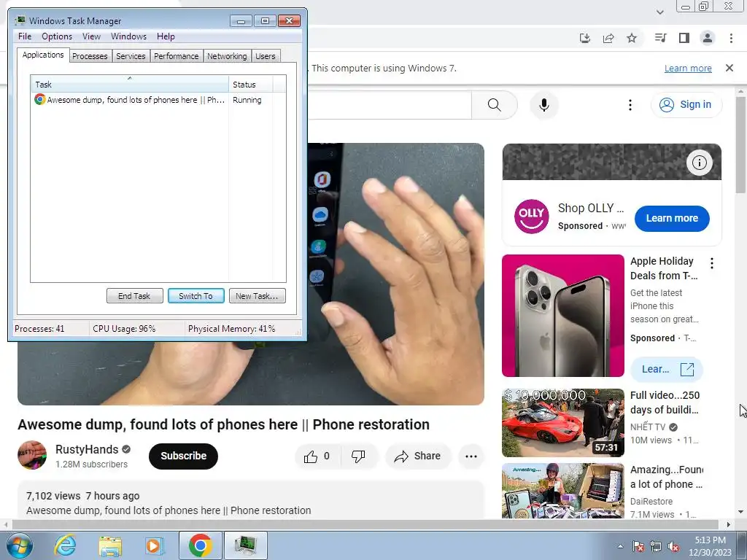Click the ad info icon on the banner
Image resolution: width=747 pixels, height=560 pixels.
[x=700, y=163]
